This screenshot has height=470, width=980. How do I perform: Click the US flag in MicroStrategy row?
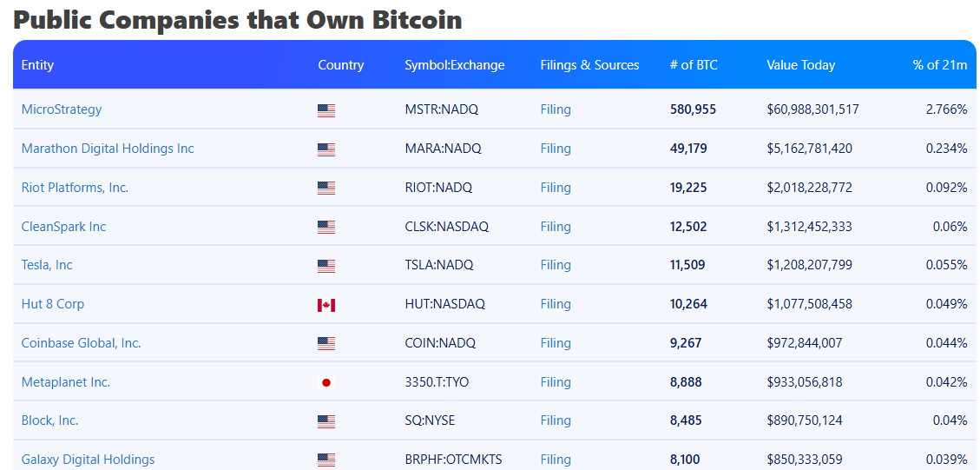(326, 110)
